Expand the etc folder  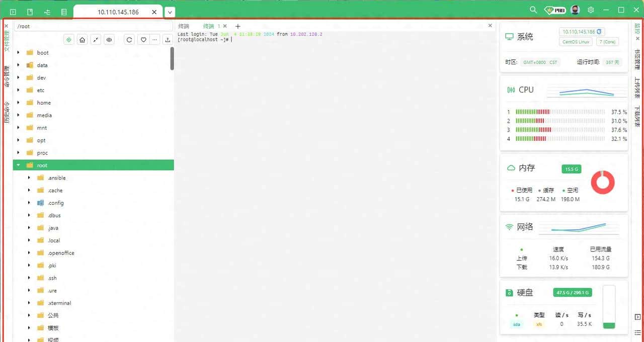pos(18,90)
